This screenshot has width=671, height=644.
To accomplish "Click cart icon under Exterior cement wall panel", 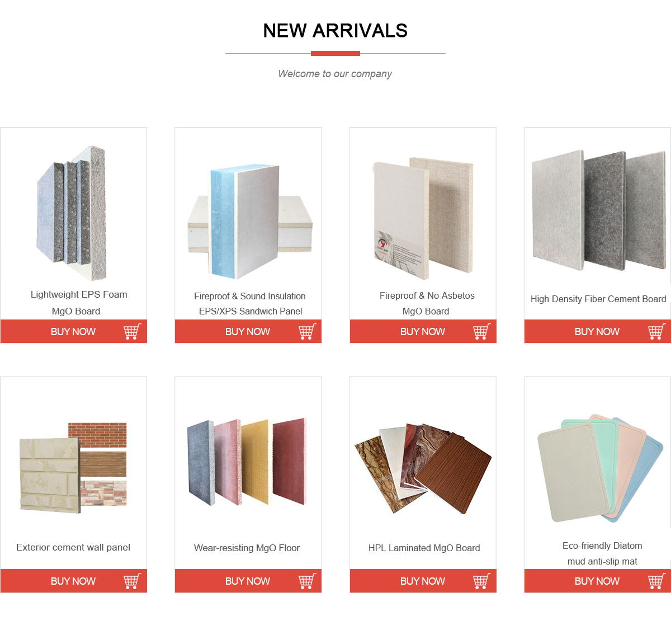I will [x=133, y=581].
